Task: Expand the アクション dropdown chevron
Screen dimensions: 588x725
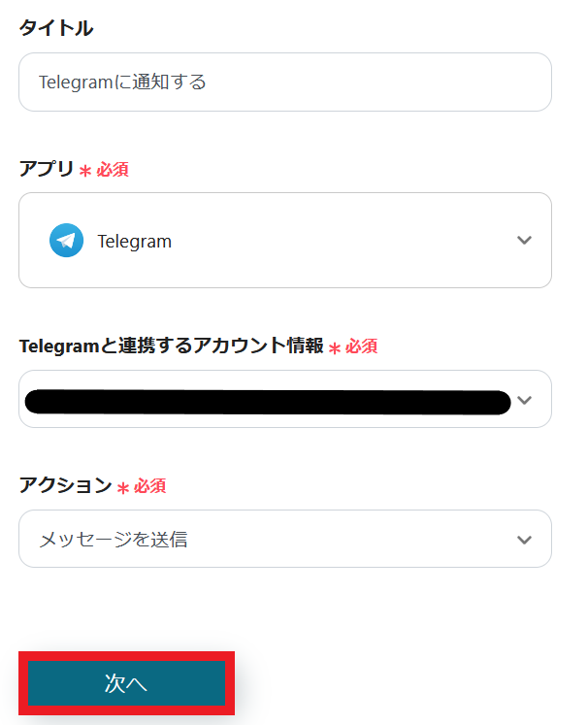Action: coord(525,540)
